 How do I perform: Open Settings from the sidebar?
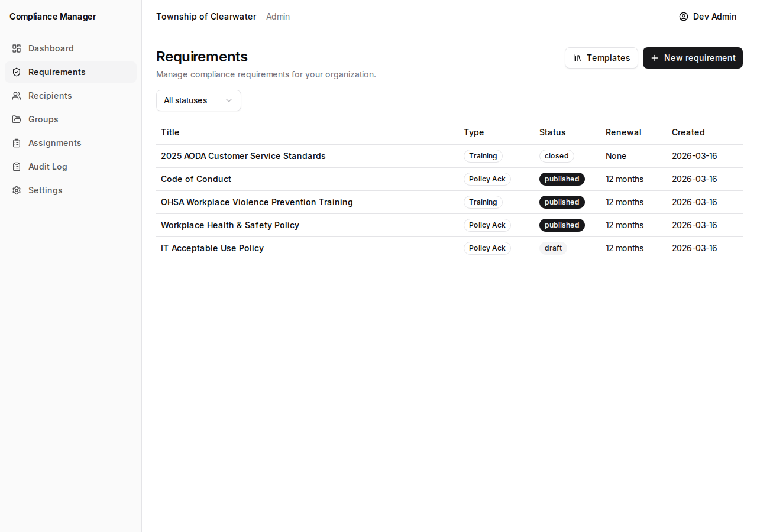click(71, 190)
